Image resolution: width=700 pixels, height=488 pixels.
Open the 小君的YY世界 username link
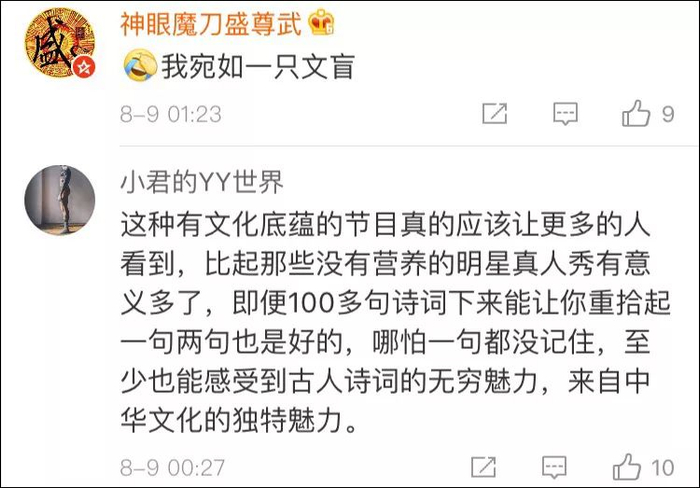pyautogui.click(x=202, y=182)
